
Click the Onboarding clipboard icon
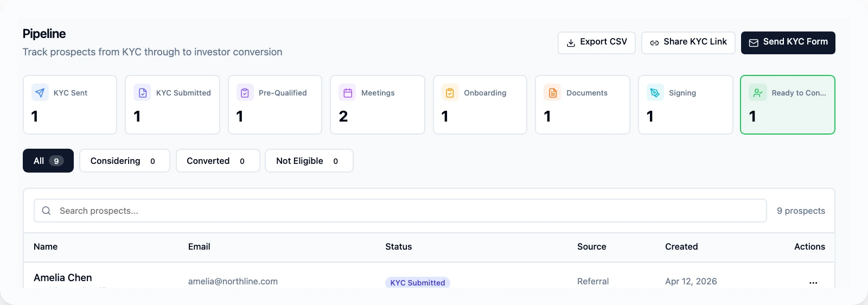450,93
